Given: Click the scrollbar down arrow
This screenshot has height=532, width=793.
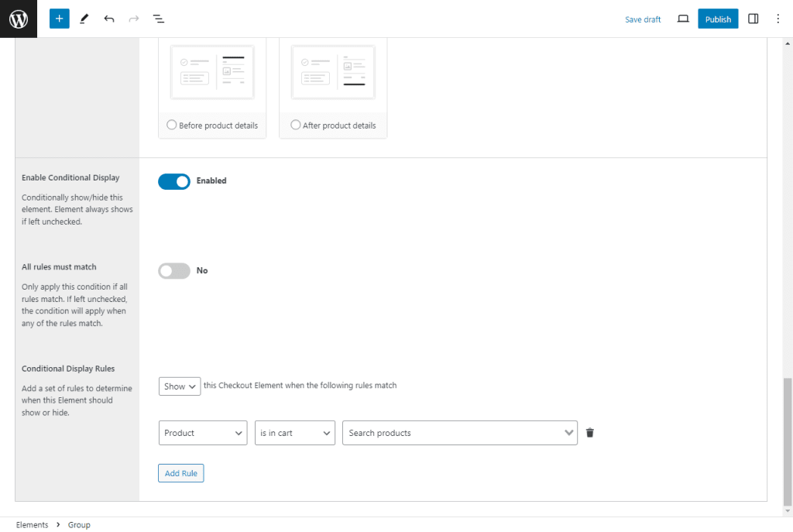Looking at the screenshot, I should [x=788, y=511].
